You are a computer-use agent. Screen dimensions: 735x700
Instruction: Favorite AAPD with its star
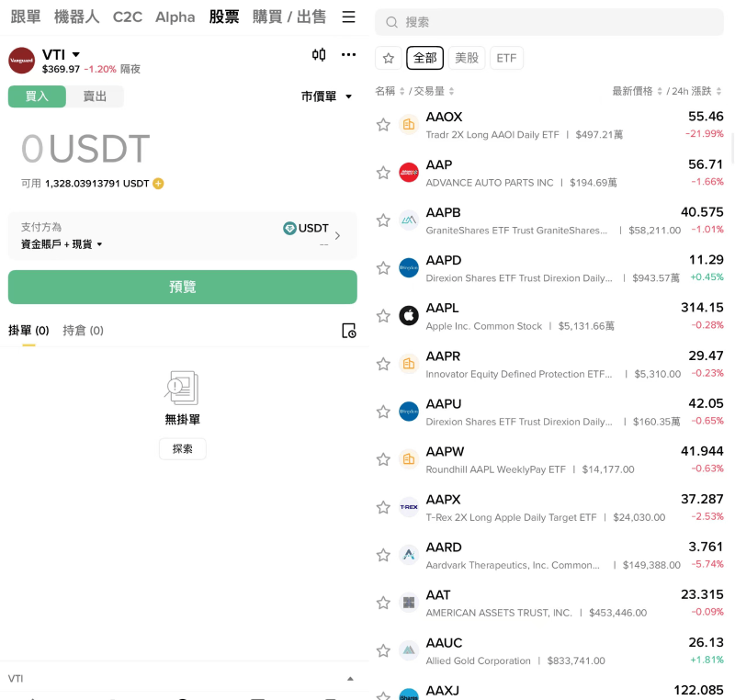[x=383, y=268]
